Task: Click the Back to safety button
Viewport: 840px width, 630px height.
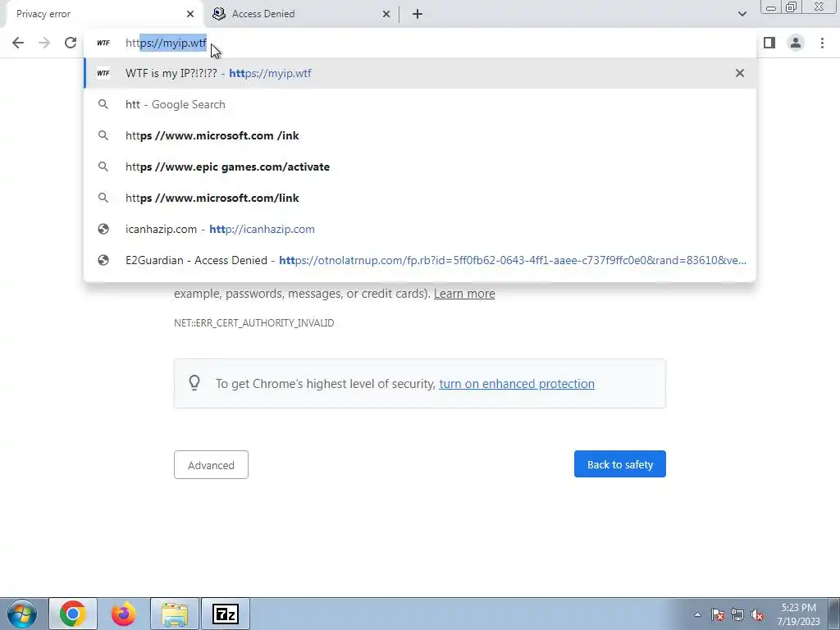Action: pos(620,464)
